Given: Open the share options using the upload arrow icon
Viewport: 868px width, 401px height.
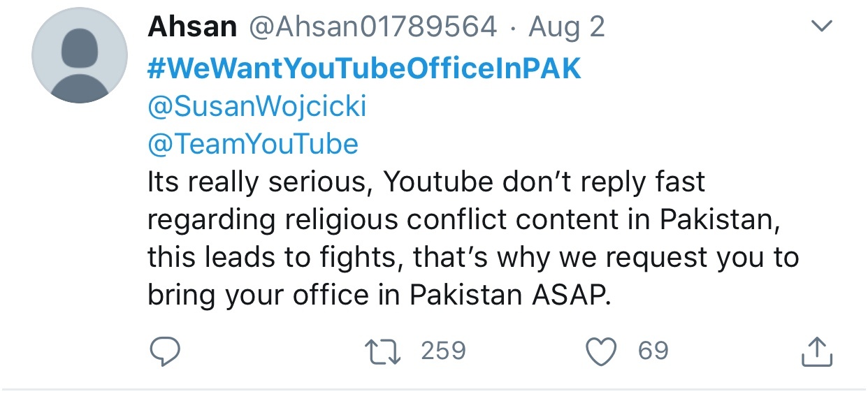Looking at the screenshot, I should click(816, 351).
